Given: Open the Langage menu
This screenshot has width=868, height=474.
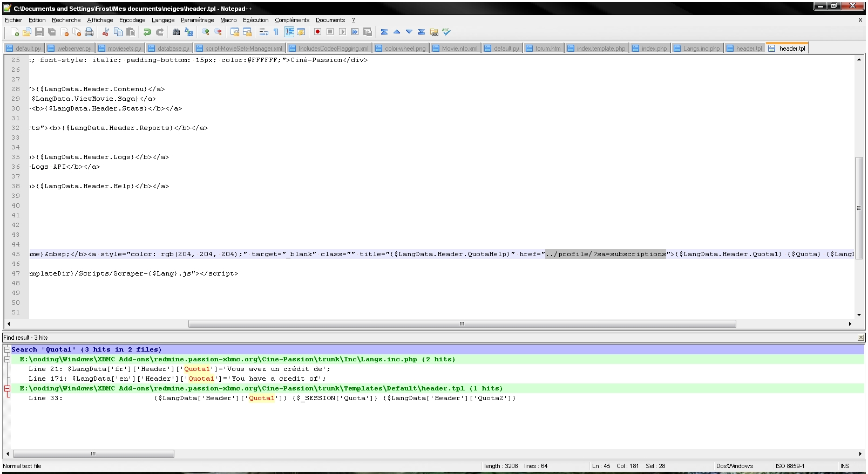Looking at the screenshot, I should [163, 20].
